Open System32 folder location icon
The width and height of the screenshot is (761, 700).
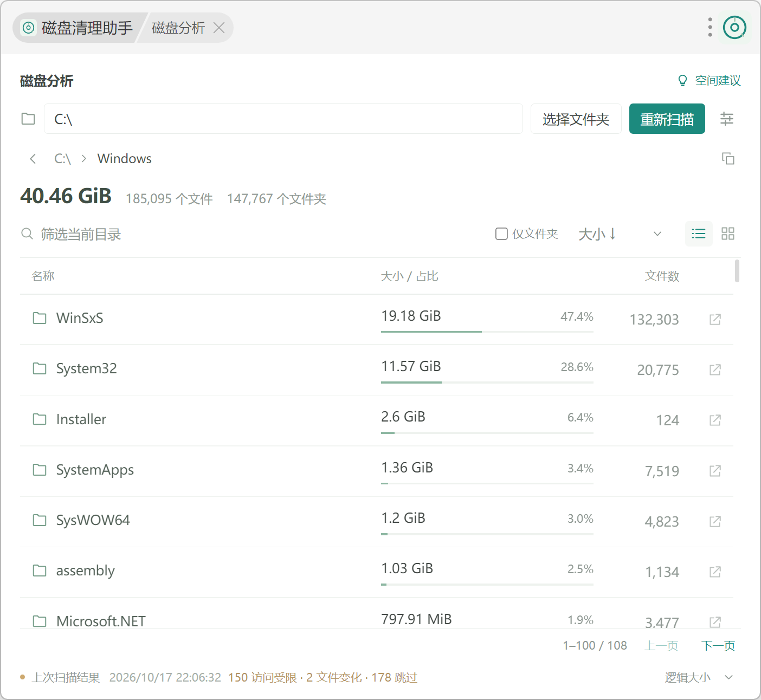715,370
